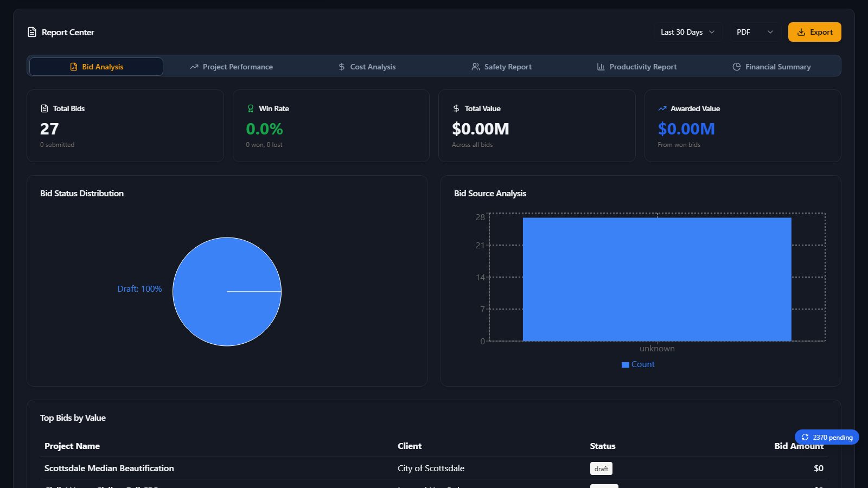
Task: Click the Bid Analysis tab icon
Action: tap(74, 67)
